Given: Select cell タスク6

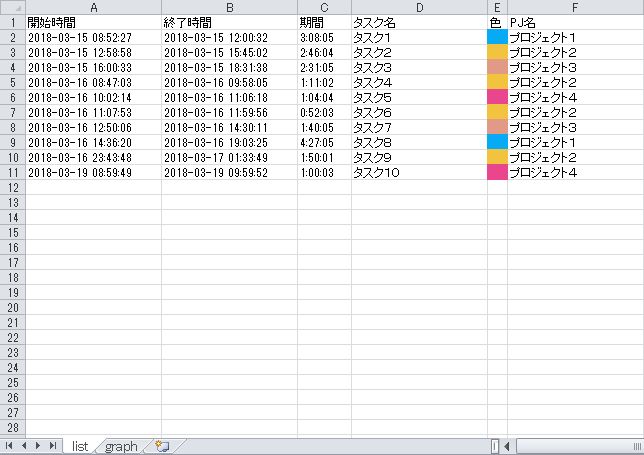Looking at the screenshot, I should click(x=419, y=113).
